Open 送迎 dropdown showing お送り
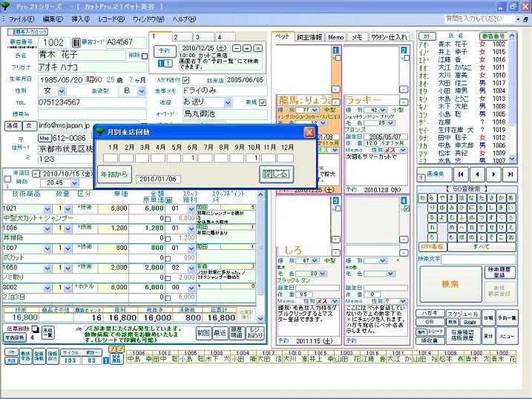 [x=228, y=102]
